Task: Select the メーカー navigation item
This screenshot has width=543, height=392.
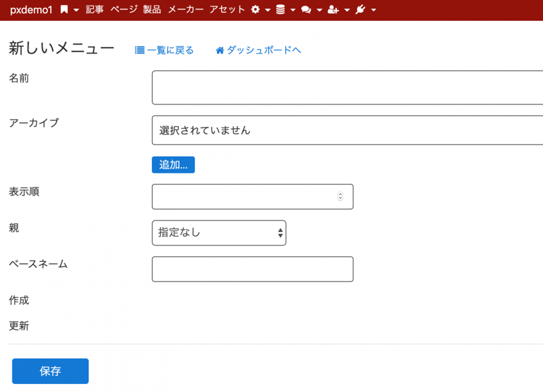Action: [185, 10]
